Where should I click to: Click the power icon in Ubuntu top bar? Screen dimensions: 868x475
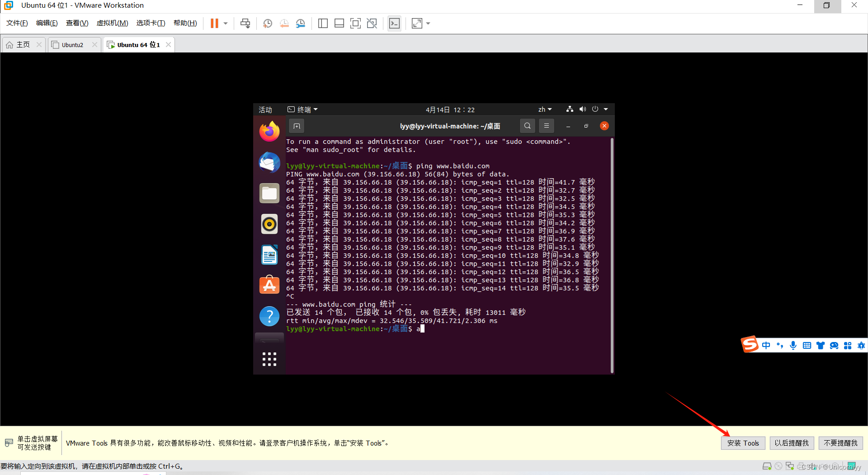click(x=595, y=109)
